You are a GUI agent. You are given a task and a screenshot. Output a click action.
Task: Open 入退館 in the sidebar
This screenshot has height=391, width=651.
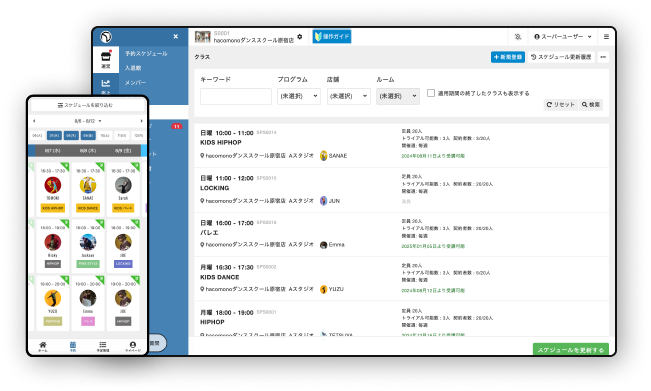133,68
